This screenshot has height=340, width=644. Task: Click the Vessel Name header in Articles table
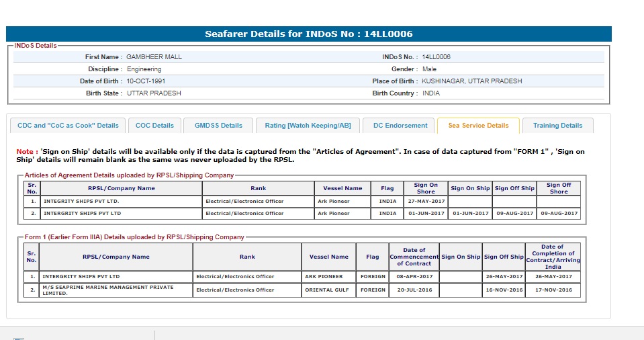click(342, 188)
